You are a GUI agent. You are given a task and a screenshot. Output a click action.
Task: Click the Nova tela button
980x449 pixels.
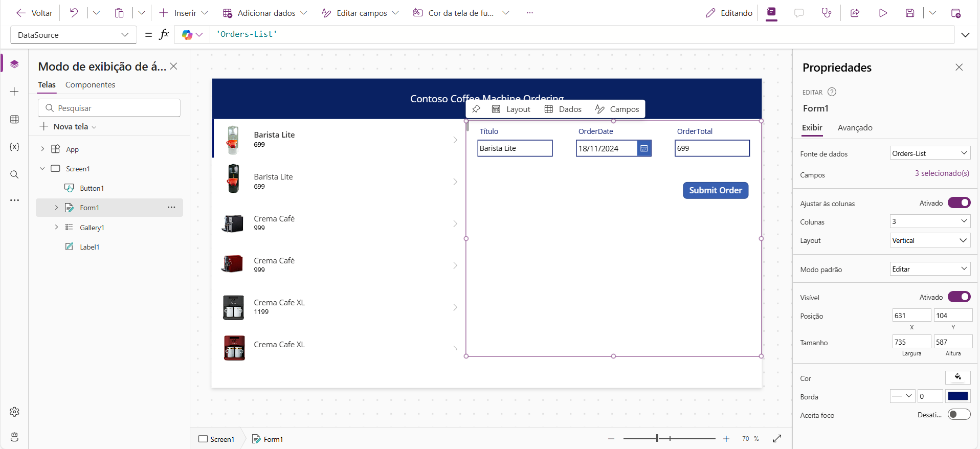(68, 126)
